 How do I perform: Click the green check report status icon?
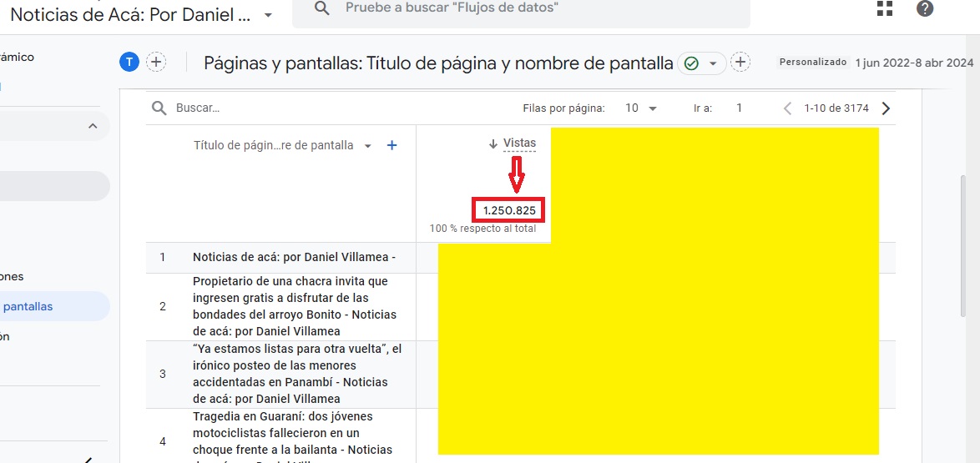tap(691, 63)
